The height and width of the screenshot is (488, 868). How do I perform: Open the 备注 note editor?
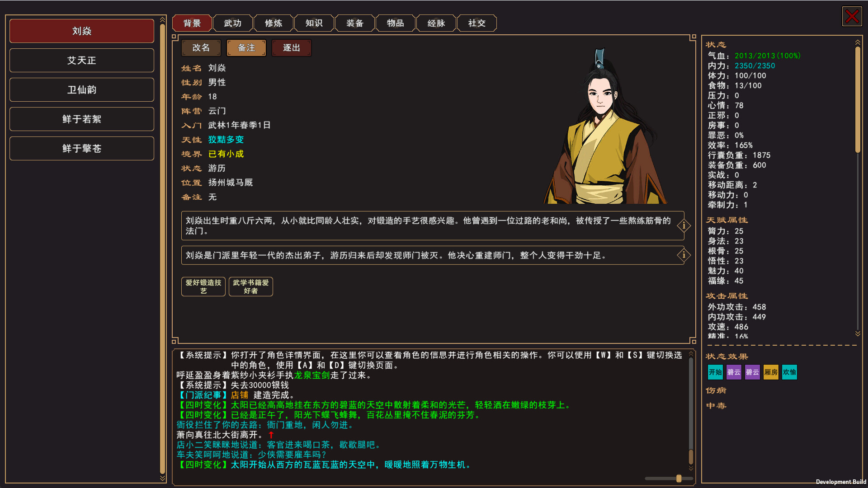point(246,47)
